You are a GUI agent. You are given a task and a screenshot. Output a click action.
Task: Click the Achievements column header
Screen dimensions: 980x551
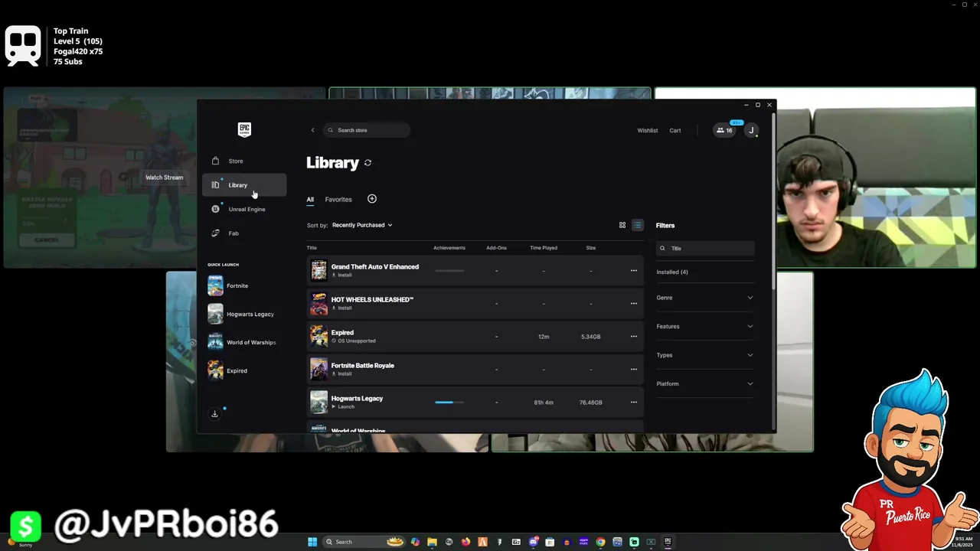point(449,248)
